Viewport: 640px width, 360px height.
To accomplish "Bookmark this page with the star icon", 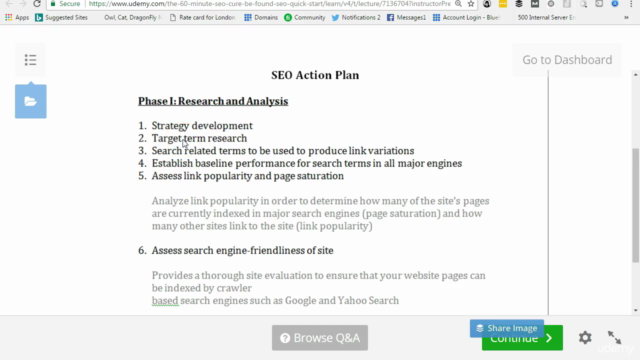I will pyautogui.click(x=471, y=4).
